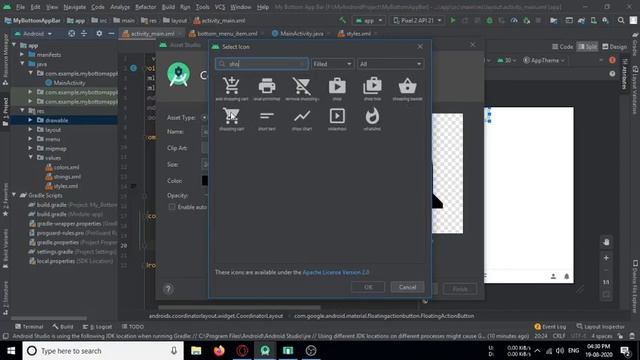Image resolution: width=640 pixels, height=360 pixels.
Task: Open the AppTheme dropdown
Action: [x=544, y=60]
